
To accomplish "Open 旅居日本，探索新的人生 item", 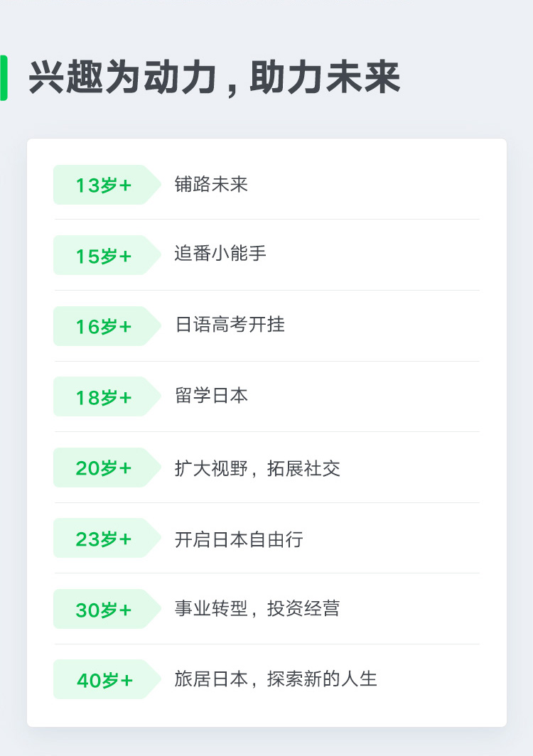I will 276,679.
